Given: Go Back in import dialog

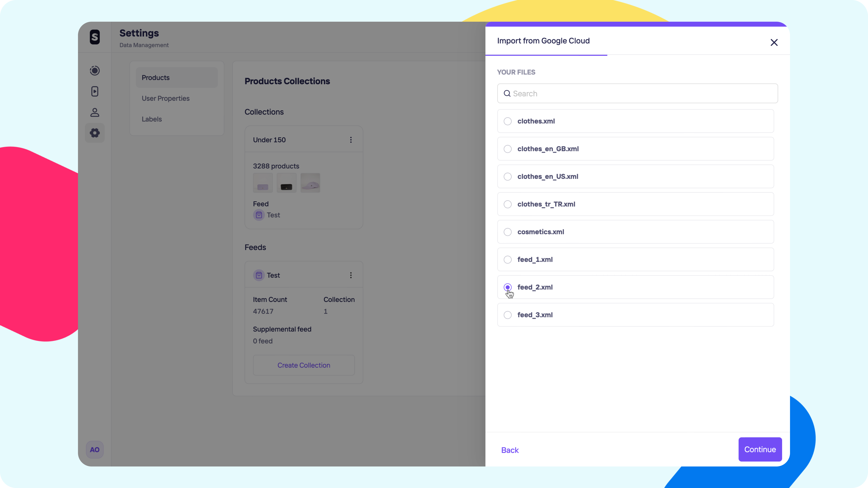Looking at the screenshot, I should pos(510,450).
